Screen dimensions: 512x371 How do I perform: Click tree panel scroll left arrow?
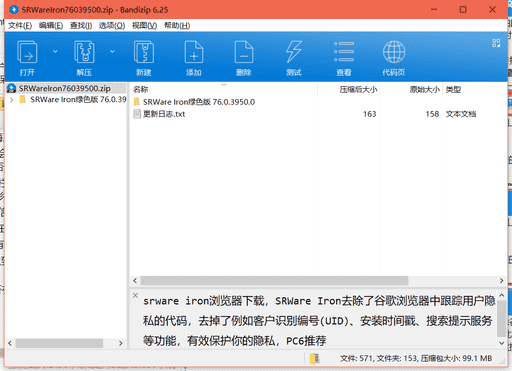coord(10,343)
